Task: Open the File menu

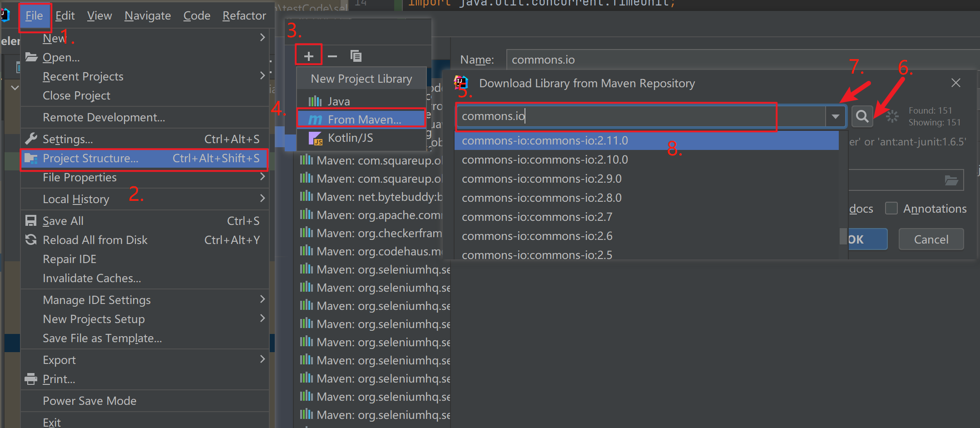Action: pyautogui.click(x=35, y=16)
